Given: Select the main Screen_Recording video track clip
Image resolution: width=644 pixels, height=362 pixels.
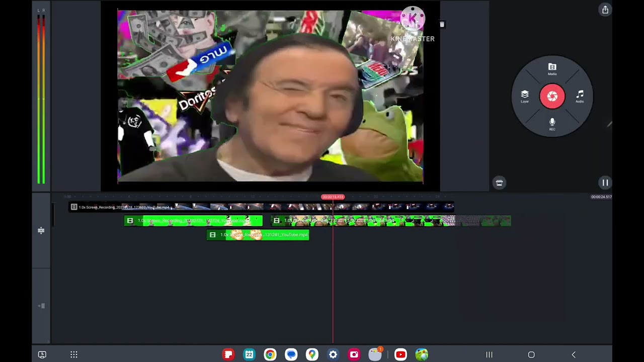Looking at the screenshot, I should tap(262, 207).
